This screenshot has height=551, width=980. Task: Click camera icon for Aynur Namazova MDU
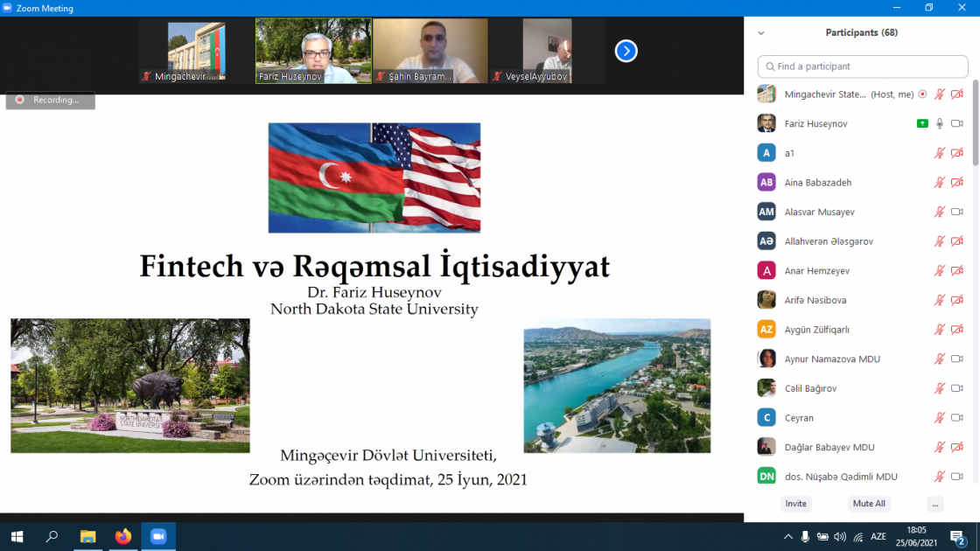pyautogui.click(x=957, y=359)
